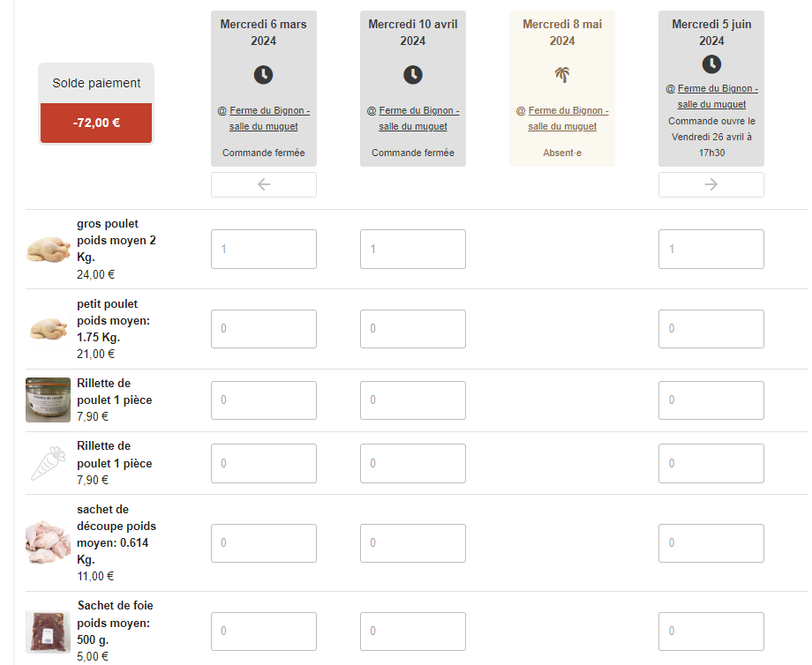812x665 pixels.
Task: Click the palm tree icon for 8 mai
Action: click(x=562, y=75)
